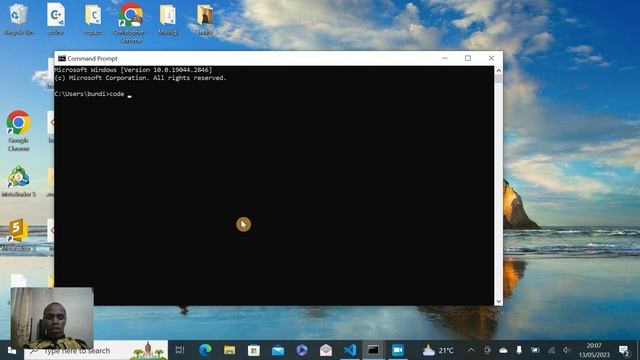Open the Windows Start menu
The width and height of the screenshot is (640, 360).
tap(12, 350)
